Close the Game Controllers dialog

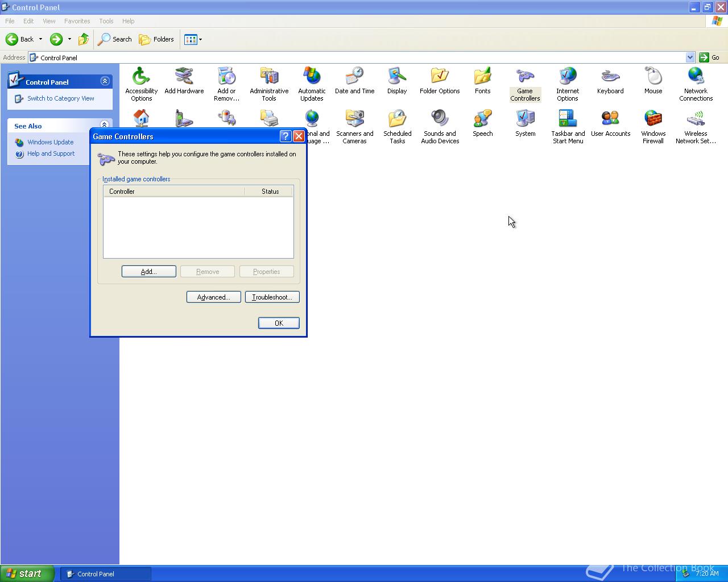pos(299,136)
